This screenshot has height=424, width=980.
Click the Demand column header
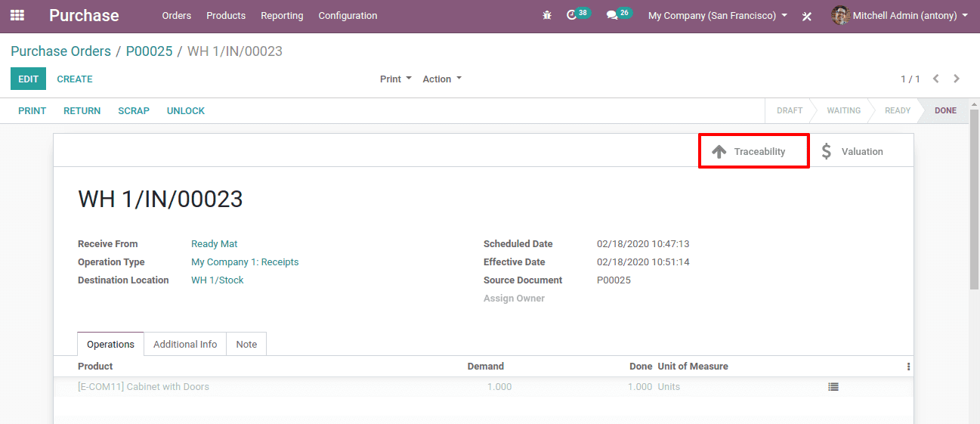coord(485,367)
